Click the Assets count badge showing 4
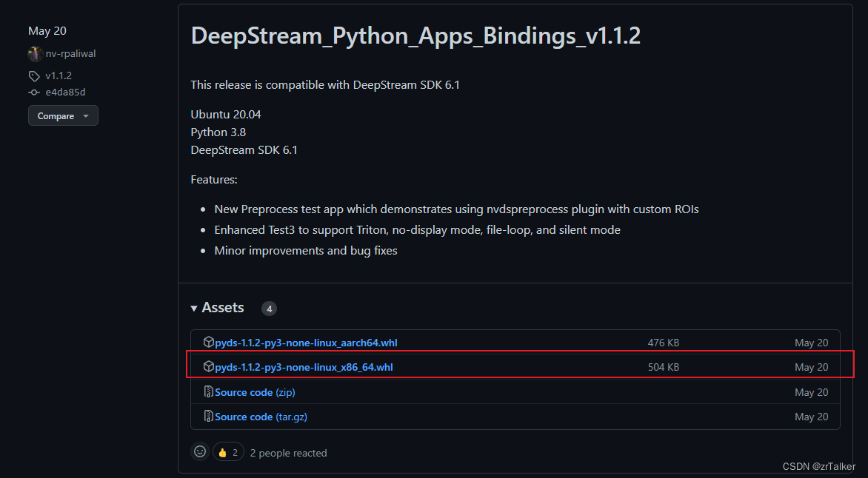 click(269, 308)
